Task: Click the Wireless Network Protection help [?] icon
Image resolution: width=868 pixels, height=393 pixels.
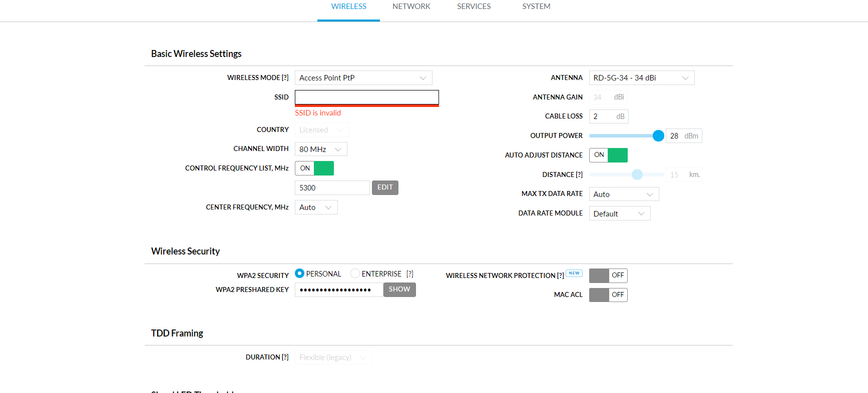Action: tap(561, 276)
